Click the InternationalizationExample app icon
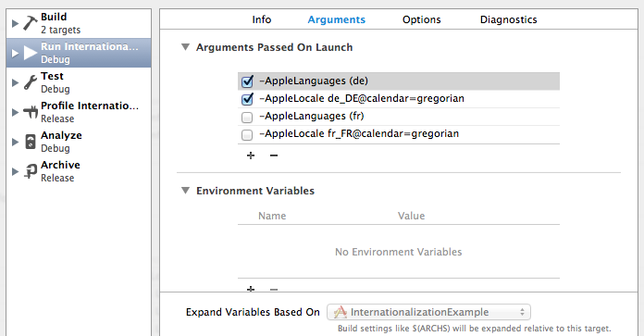Screen dimensions: 644x336 pyautogui.click(x=341, y=312)
